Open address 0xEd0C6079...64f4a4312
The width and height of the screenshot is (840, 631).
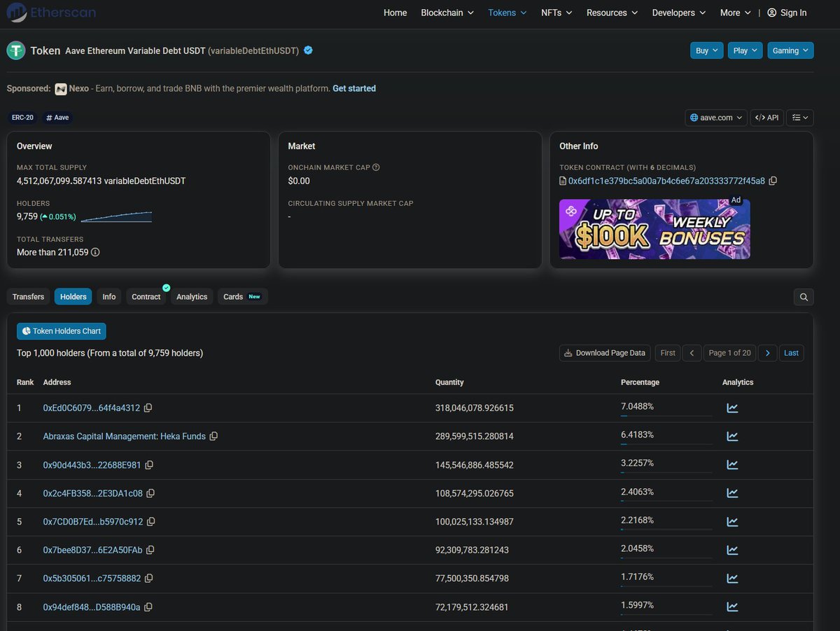coord(92,408)
